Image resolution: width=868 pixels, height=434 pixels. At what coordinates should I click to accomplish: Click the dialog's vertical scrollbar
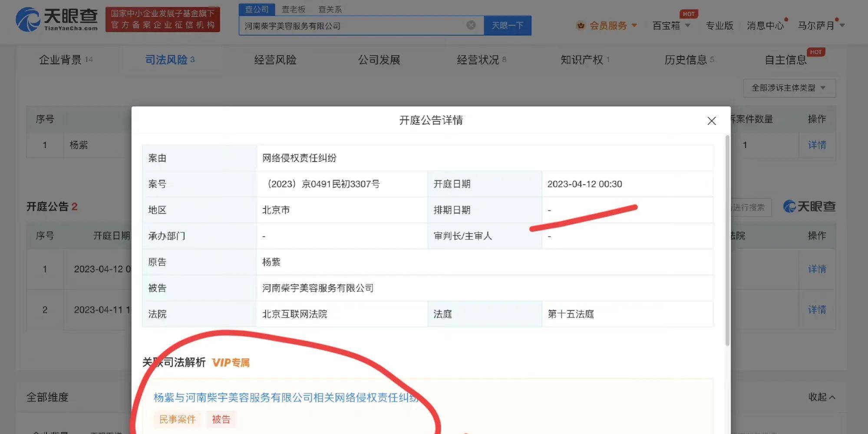tap(727, 240)
